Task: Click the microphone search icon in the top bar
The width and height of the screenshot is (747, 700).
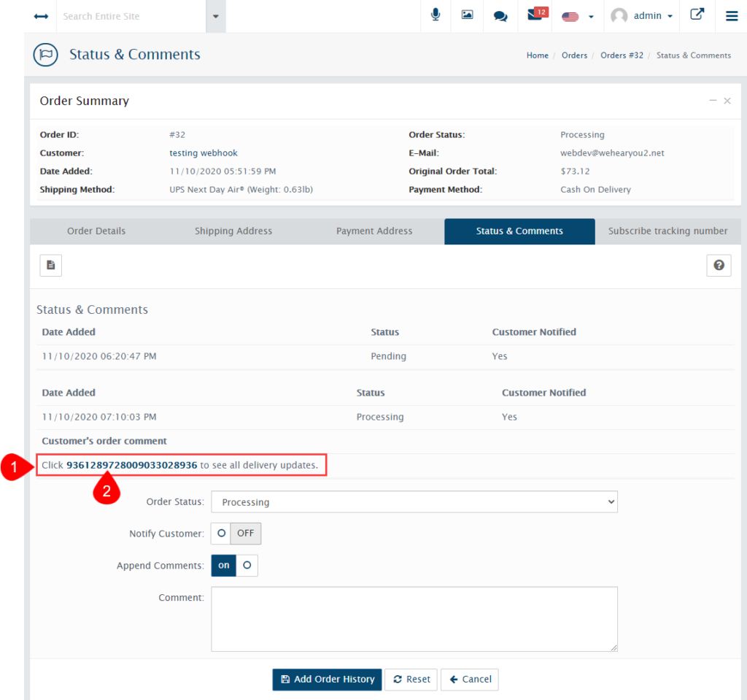Action: [436, 15]
